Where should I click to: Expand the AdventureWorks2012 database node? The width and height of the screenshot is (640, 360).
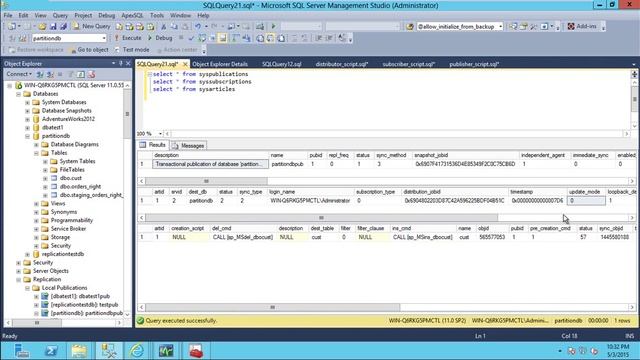[x=27, y=119]
